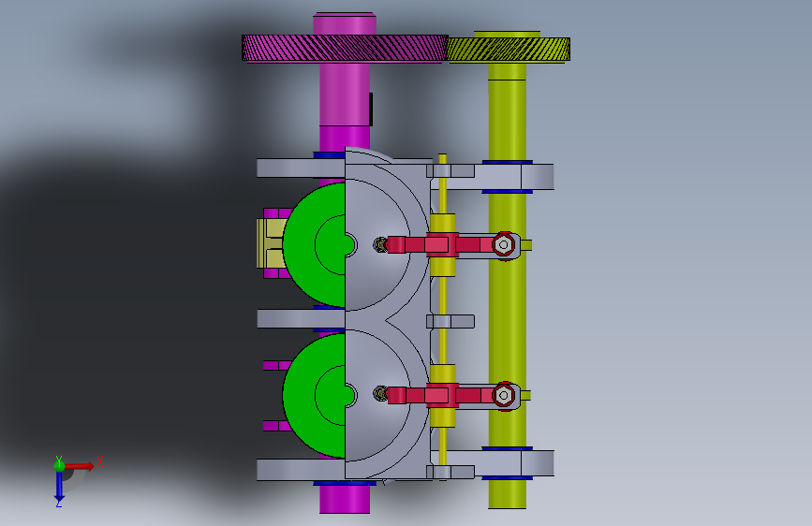The height and width of the screenshot is (526, 812).
Task: Select the tan block left of the upper disc
Action: [x=271, y=243]
